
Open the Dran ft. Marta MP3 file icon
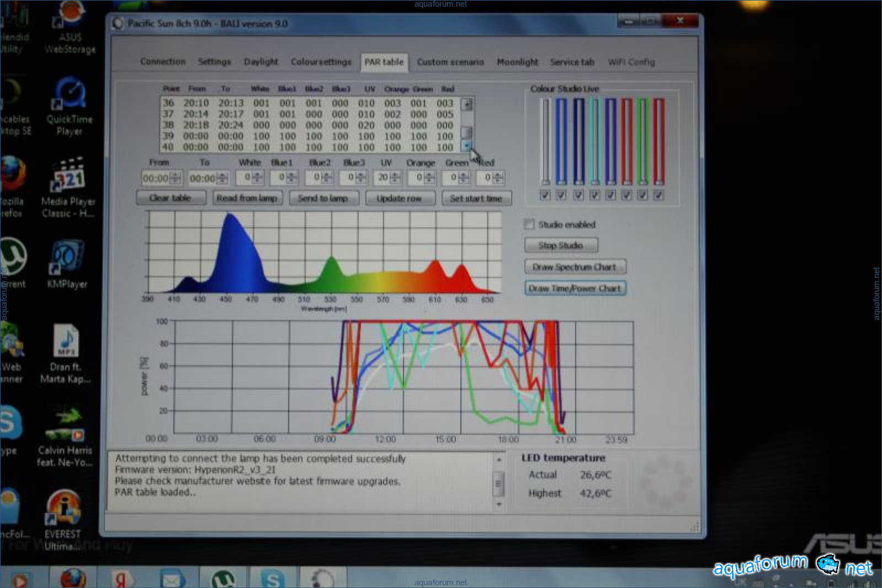tap(66, 342)
